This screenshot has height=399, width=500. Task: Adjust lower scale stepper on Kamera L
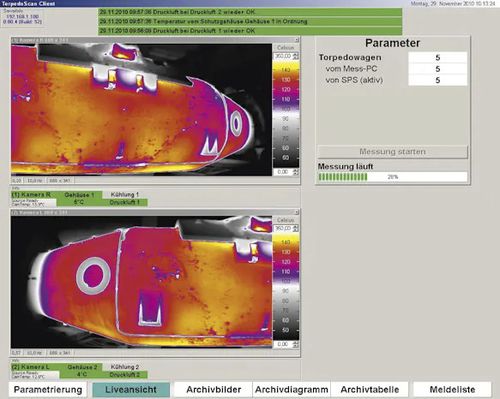(296, 344)
